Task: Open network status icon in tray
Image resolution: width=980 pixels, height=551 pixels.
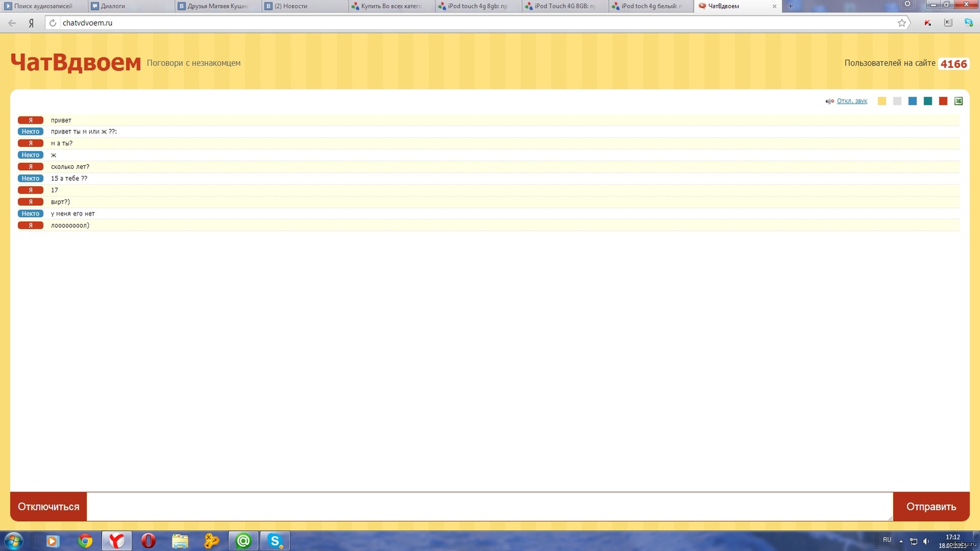Action: [x=914, y=541]
